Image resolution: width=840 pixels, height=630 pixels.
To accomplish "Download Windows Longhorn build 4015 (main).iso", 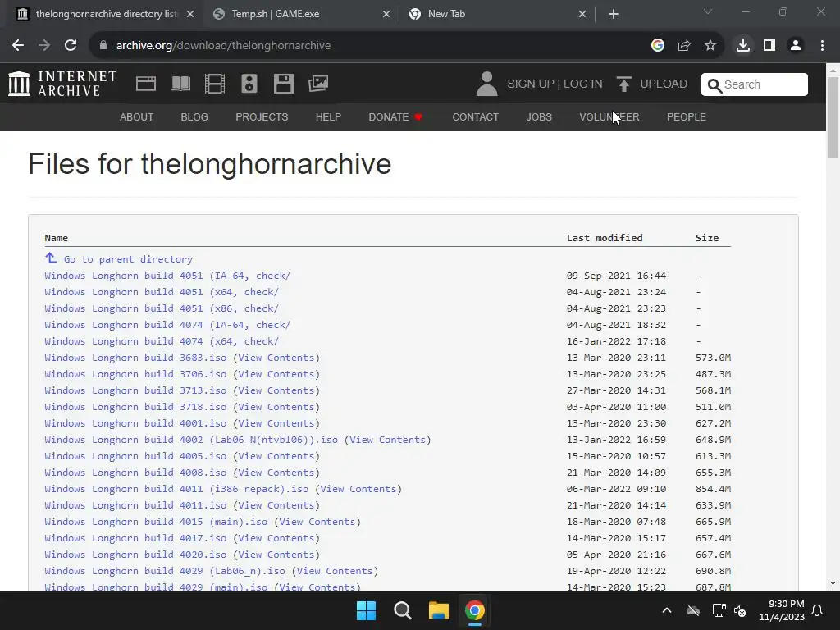I will [156, 522].
